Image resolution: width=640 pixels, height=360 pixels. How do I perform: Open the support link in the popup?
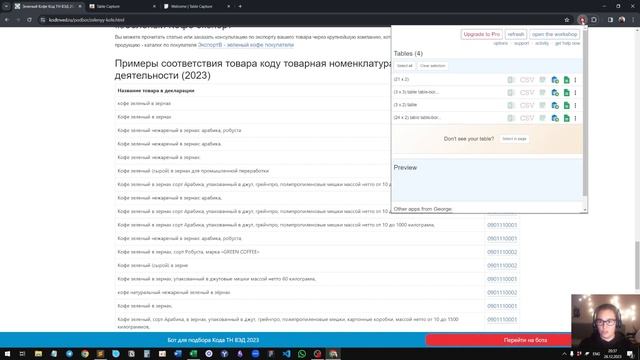[x=521, y=43]
